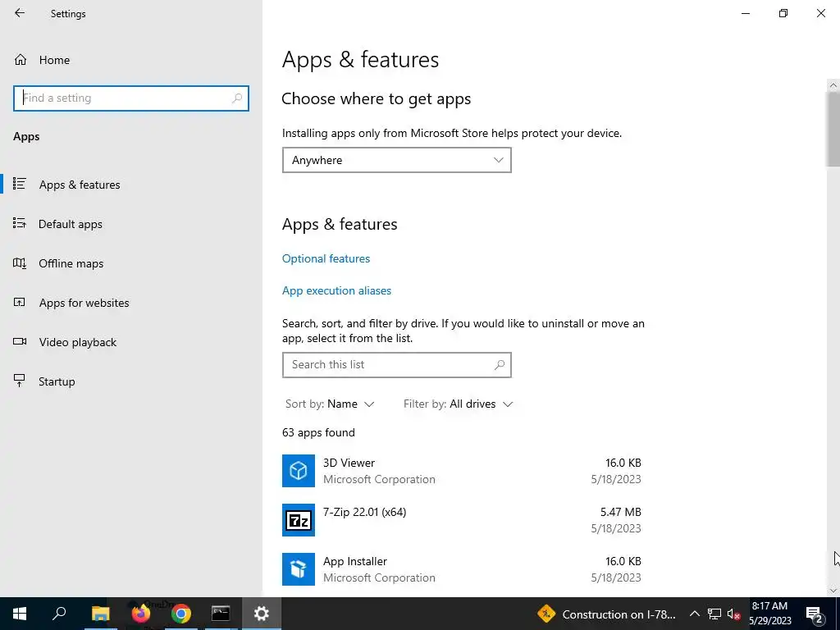Image resolution: width=840 pixels, height=630 pixels.
Task: Click the 63 apps found text
Action: point(318,433)
